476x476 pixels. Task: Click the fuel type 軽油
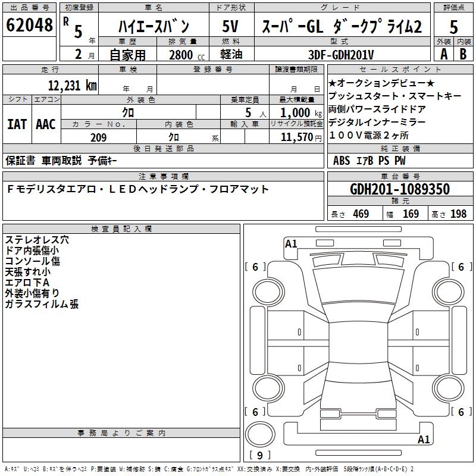[x=231, y=54]
